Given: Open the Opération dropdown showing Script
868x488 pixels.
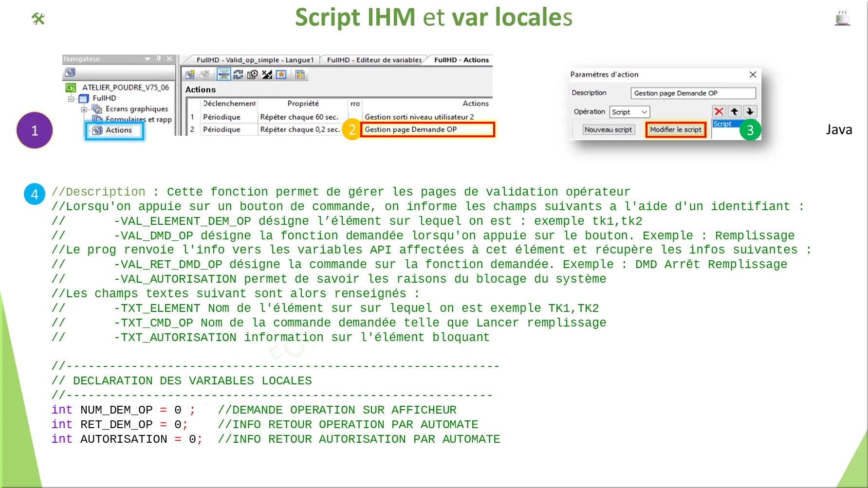Looking at the screenshot, I should [x=629, y=111].
